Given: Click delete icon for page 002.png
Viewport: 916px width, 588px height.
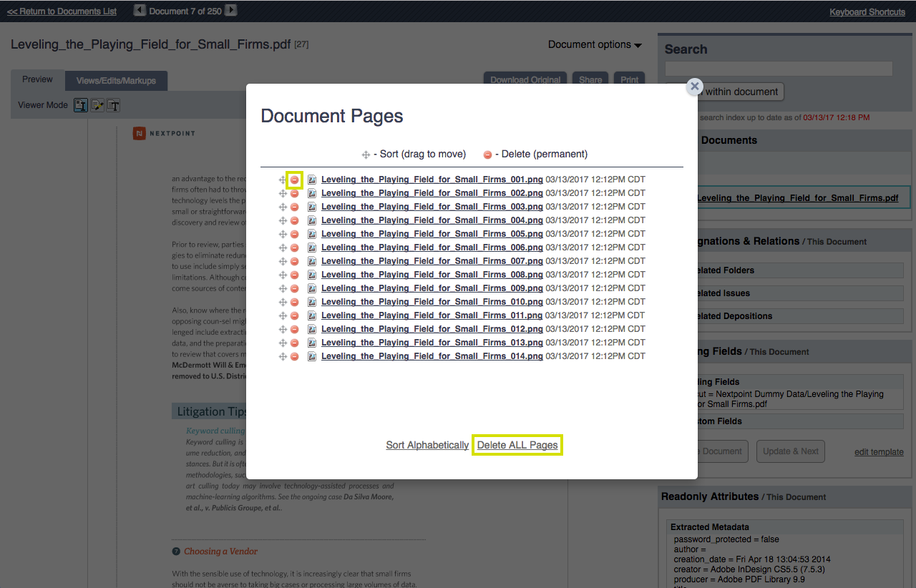Looking at the screenshot, I should [294, 193].
